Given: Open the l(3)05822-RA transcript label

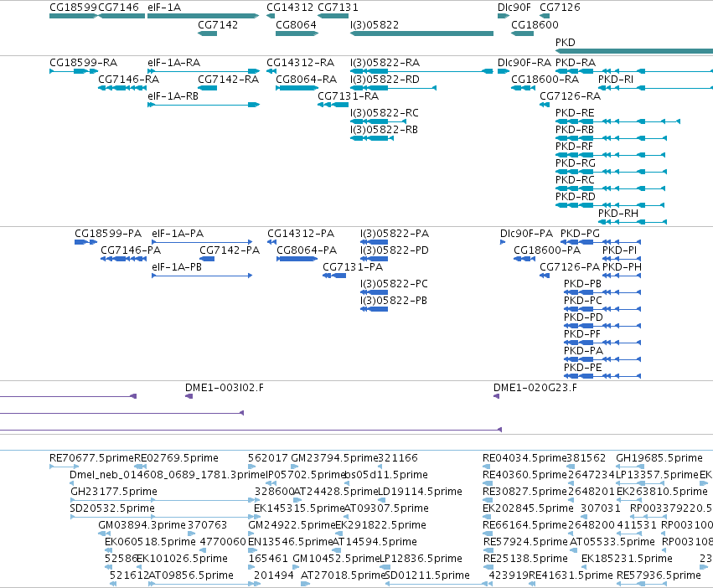Looking at the screenshot, I should click(385, 62).
